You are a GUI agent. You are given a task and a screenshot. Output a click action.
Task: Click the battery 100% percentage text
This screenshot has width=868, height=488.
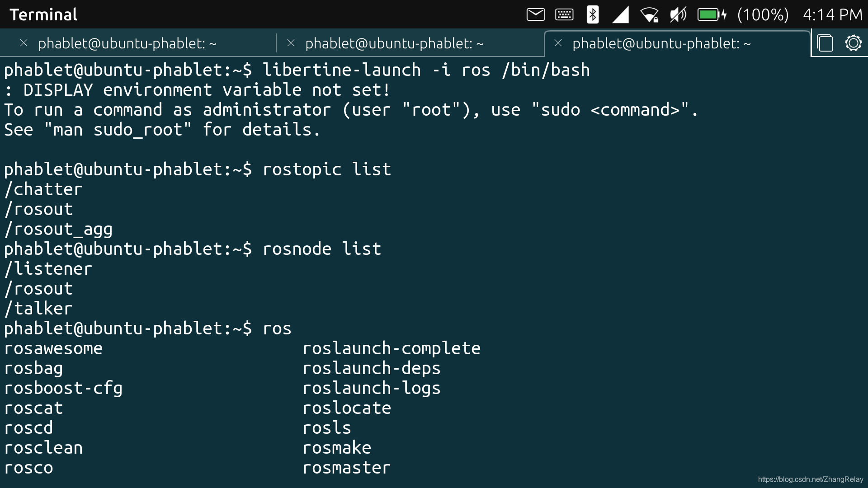pos(763,14)
